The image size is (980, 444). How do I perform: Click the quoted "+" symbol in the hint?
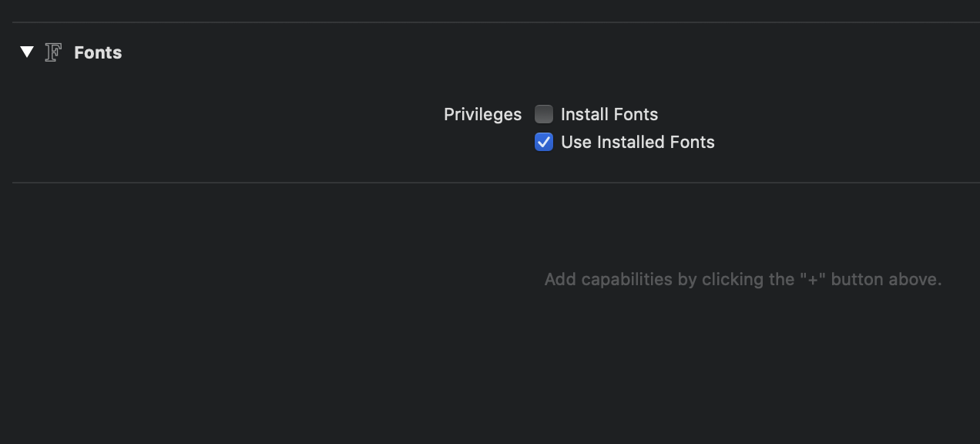pos(812,279)
